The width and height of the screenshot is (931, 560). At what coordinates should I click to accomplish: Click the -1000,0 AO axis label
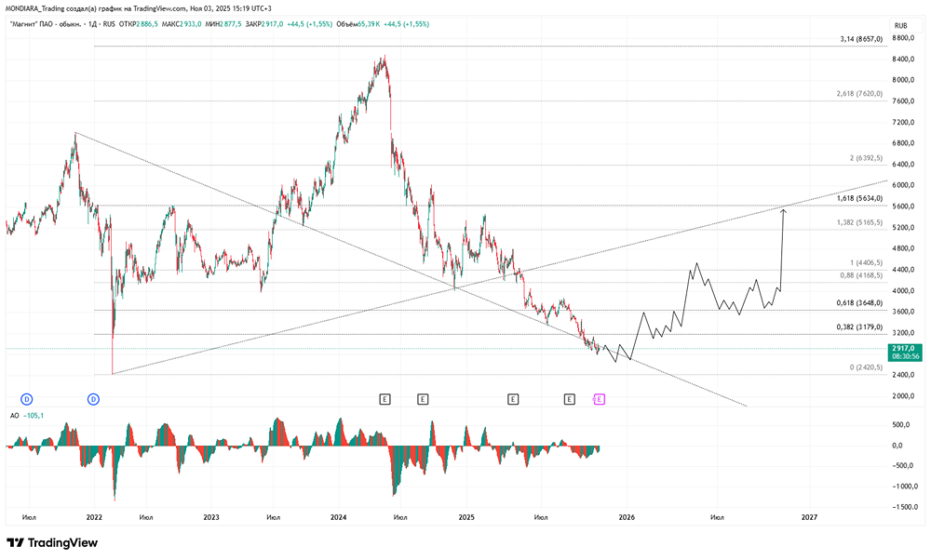point(904,487)
